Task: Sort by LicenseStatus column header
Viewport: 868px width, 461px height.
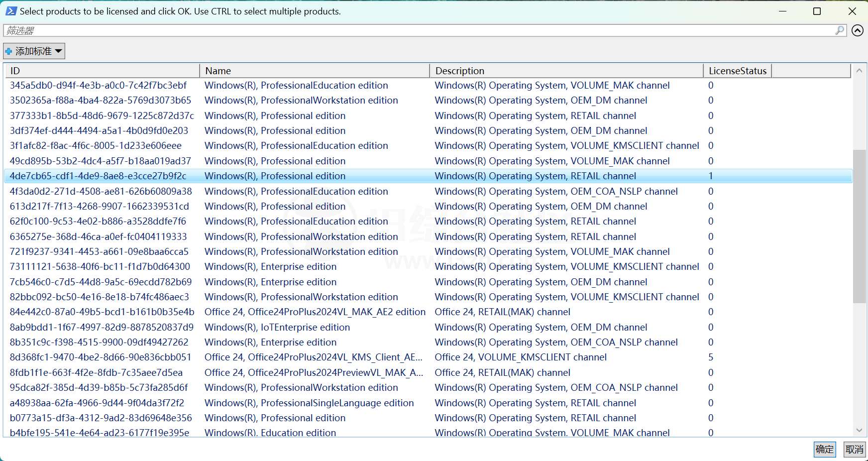Action: point(737,71)
